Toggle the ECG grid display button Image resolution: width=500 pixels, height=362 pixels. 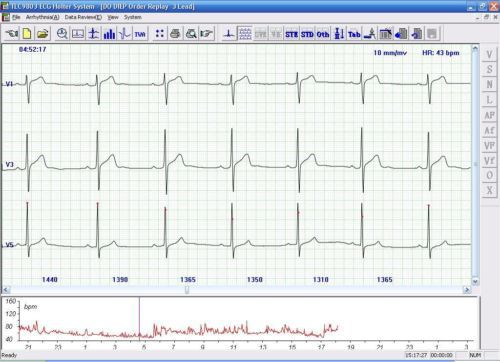pyautogui.click(x=245, y=34)
